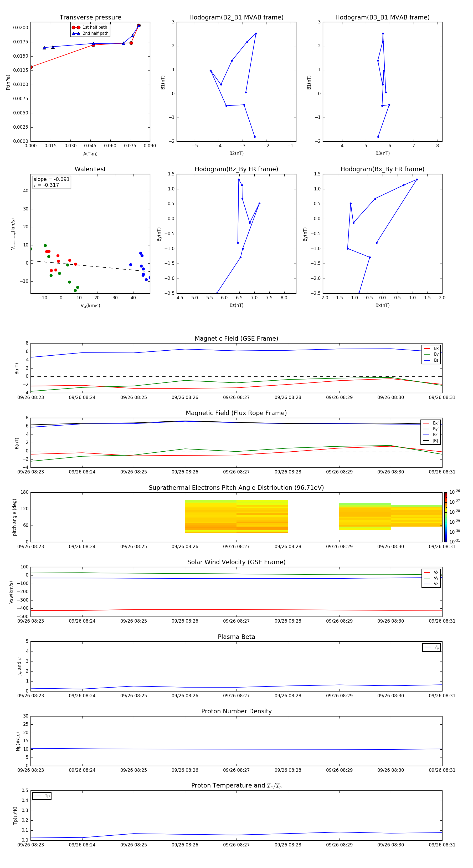Viewport: 473px width, 868px height.
Task: Click the "Magnetic Field (GSE Frame)" title
Action: click(236, 339)
